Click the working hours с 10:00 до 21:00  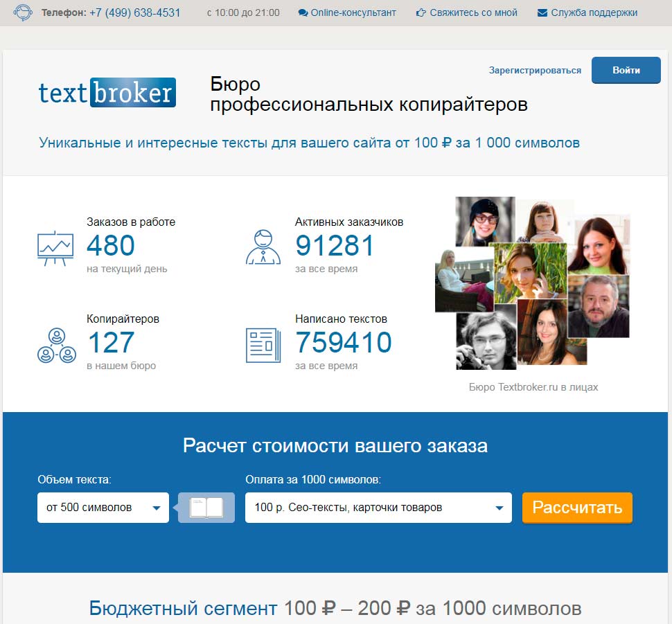pos(243,13)
